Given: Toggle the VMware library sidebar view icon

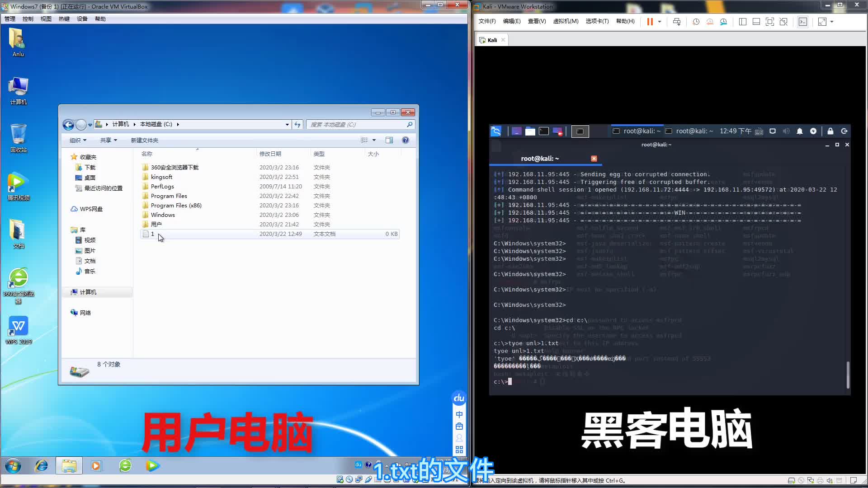Looking at the screenshot, I should point(742,22).
